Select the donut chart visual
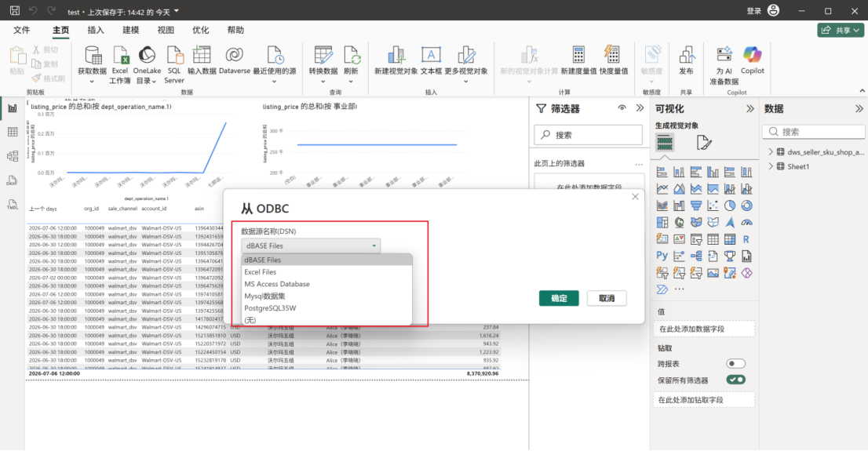 click(x=747, y=205)
